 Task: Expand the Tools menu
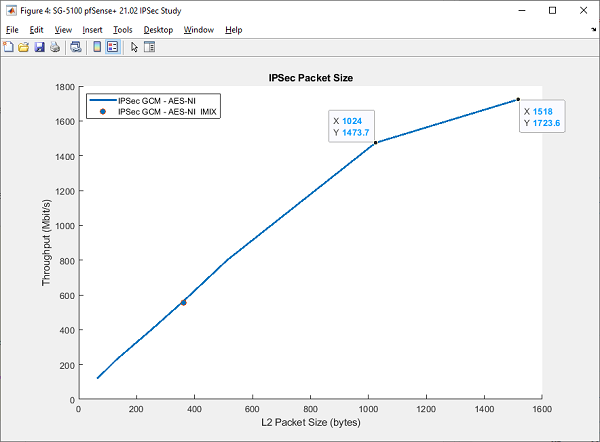[123, 30]
